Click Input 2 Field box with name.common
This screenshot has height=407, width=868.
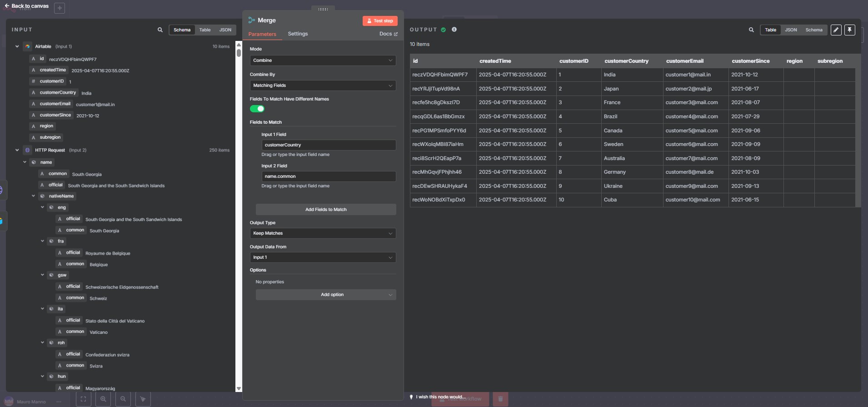tap(329, 176)
